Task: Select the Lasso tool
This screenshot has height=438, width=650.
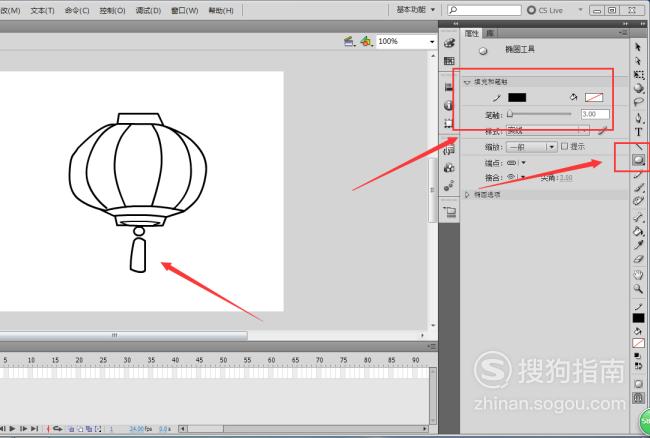Action: (x=638, y=102)
